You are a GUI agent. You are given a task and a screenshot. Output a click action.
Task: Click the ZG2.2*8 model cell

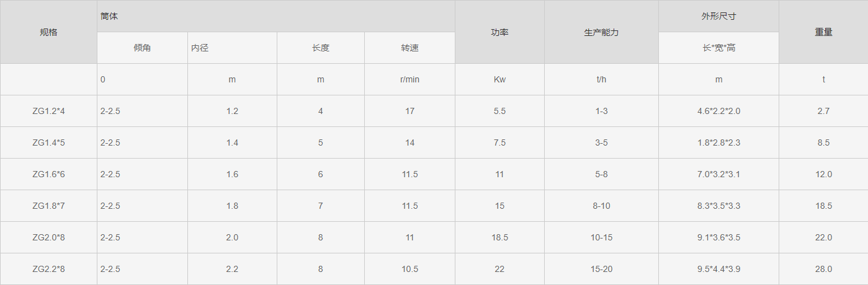point(48,269)
